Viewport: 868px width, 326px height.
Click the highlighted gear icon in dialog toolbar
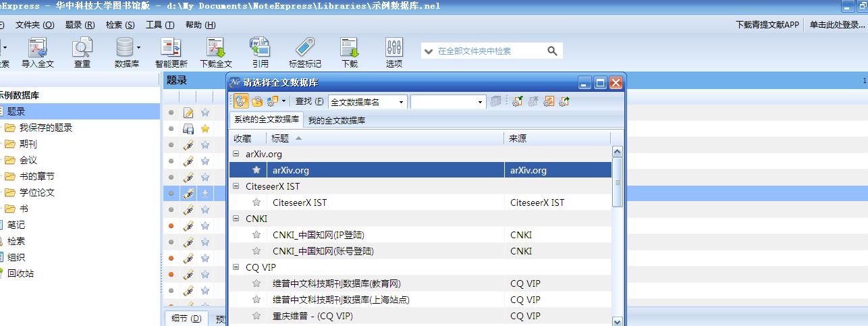click(x=241, y=101)
